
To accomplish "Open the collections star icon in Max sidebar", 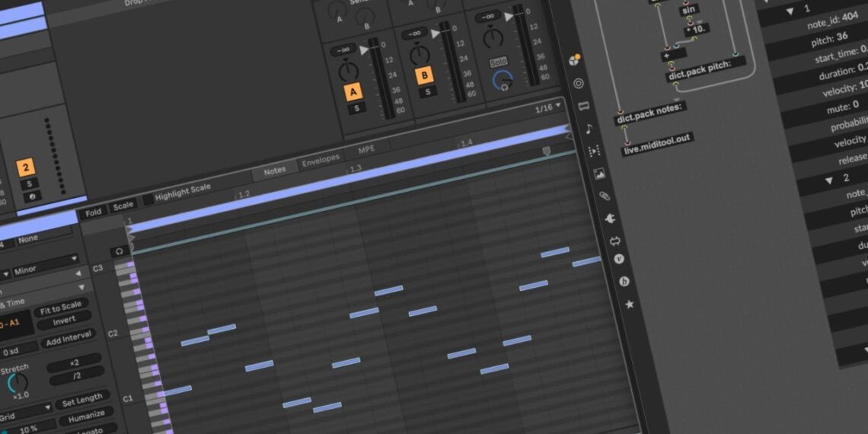I will [x=629, y=304].
